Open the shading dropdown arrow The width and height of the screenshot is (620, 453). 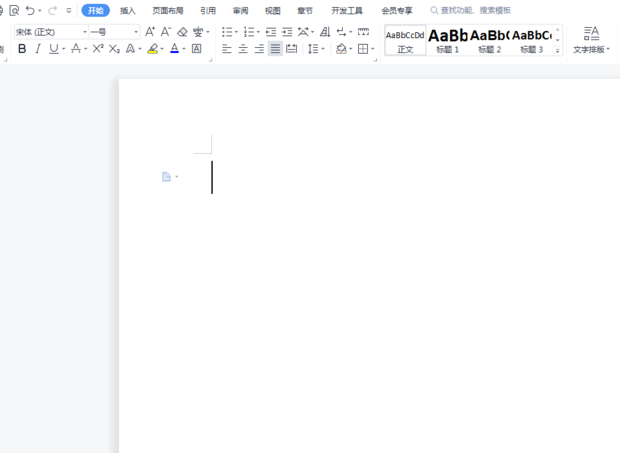pos(350,49)
